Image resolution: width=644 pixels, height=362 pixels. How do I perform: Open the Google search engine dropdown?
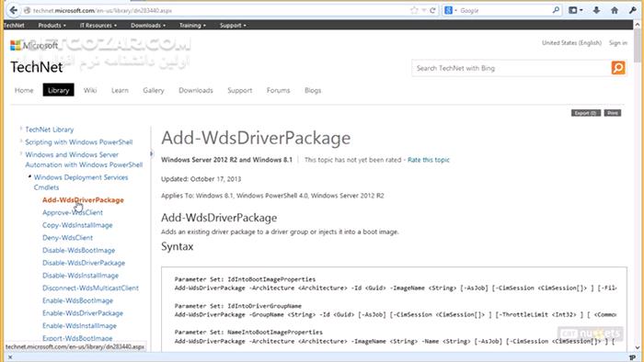pos(451,10)
